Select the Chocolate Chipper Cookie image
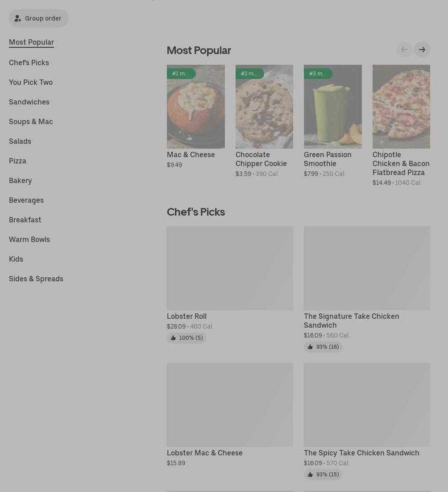This screenshot has width=448, height=492. click(264, 112)
